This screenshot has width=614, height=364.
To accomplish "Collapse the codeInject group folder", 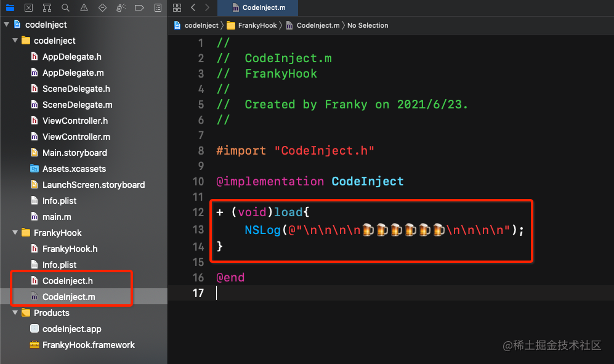I will click(15, 41).
